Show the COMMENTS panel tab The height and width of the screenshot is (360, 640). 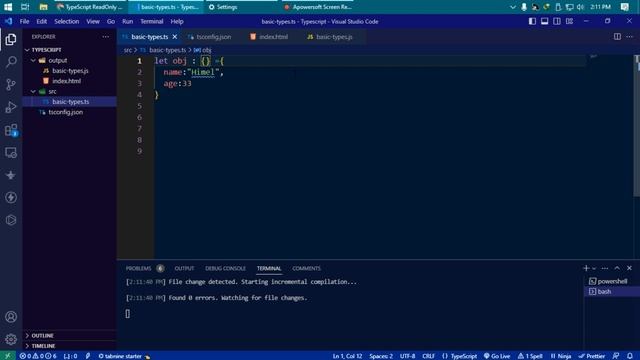pyautogui.click(x=306, y=268)
